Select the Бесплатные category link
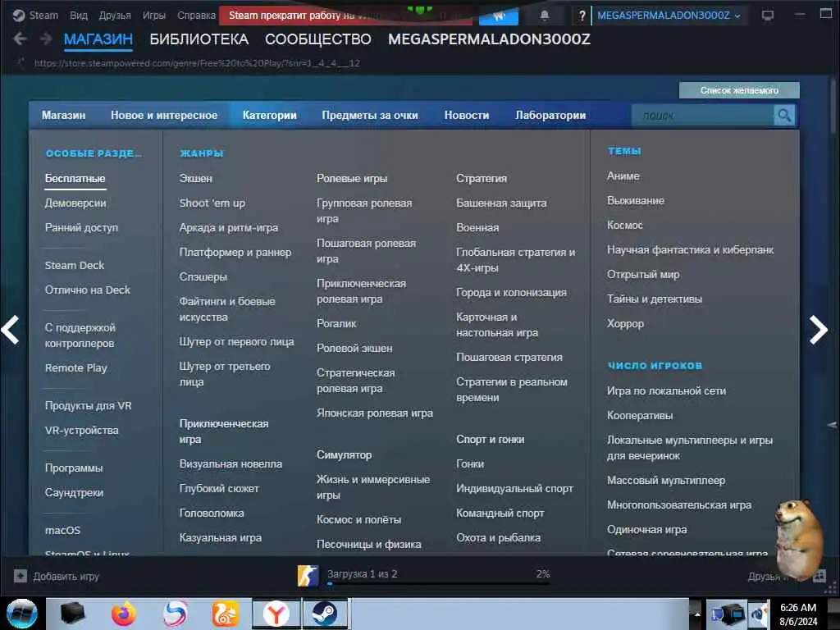The image size is (840, 630). click(x=75, y=178)
